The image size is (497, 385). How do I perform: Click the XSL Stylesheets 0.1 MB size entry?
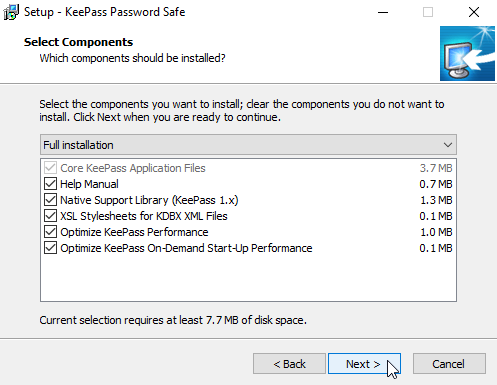pyautogui.click(x=436, y=216)
